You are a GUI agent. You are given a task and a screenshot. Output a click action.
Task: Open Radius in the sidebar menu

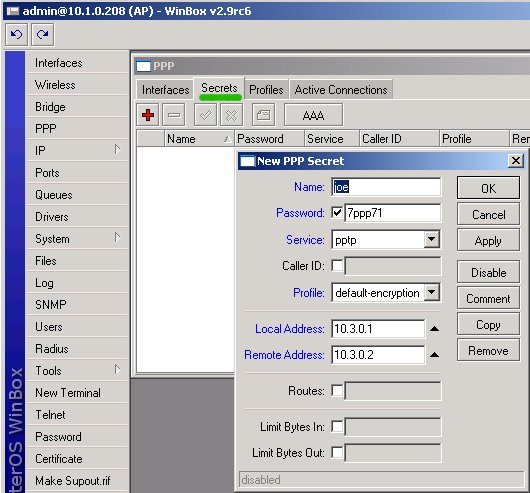(77, 348)
